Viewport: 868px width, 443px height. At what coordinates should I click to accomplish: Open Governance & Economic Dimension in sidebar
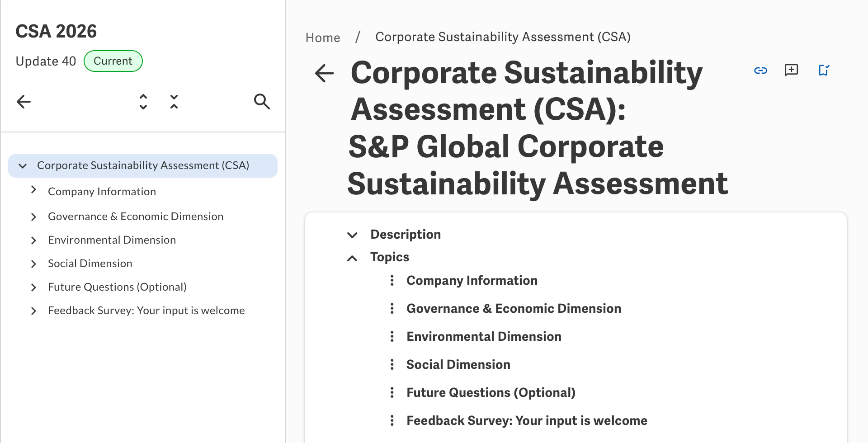(x=136, y=217)
